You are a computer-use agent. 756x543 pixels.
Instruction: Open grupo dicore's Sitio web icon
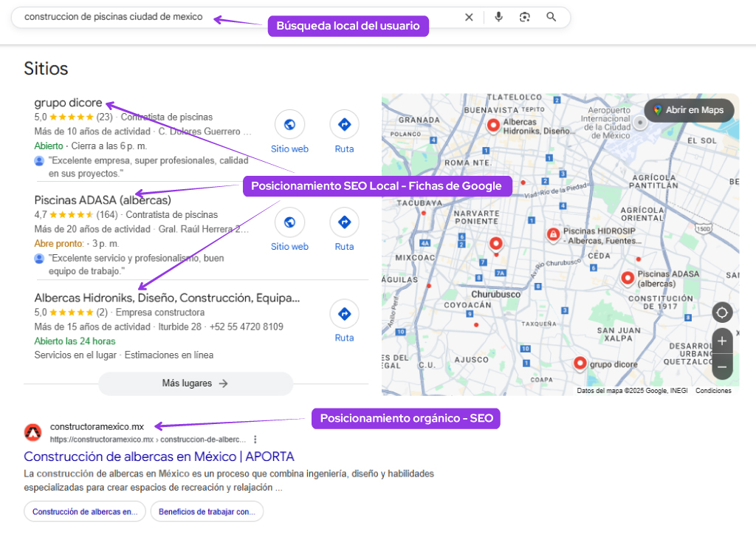(x=289, y=124)
